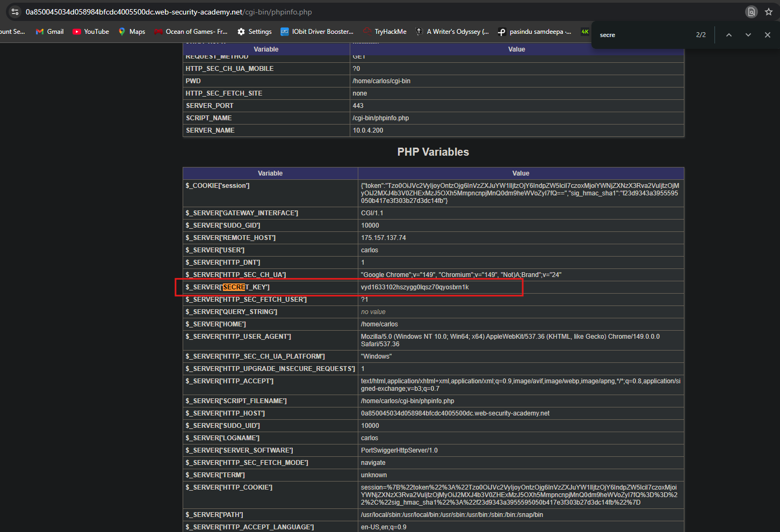Open the Gmail bookmark
780x532 pixels.
[50, 32]
